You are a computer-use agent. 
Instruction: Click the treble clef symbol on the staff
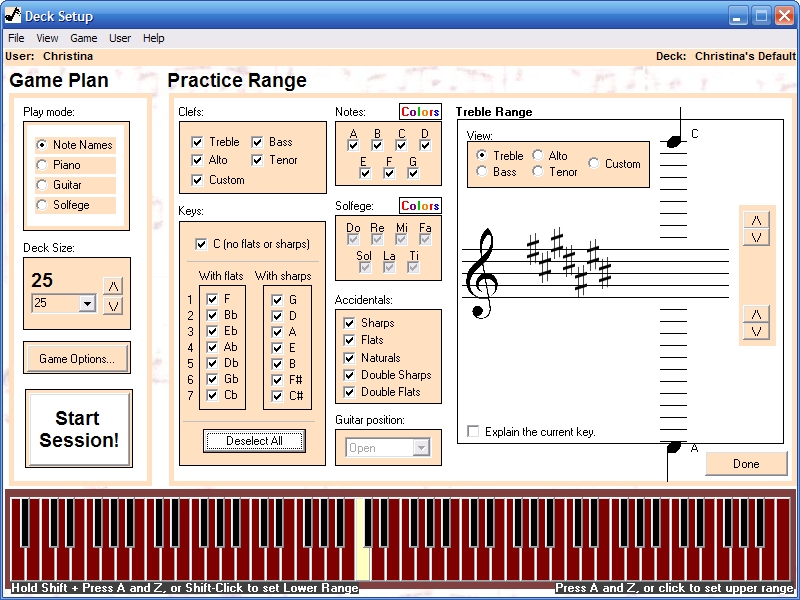[482, 273]
